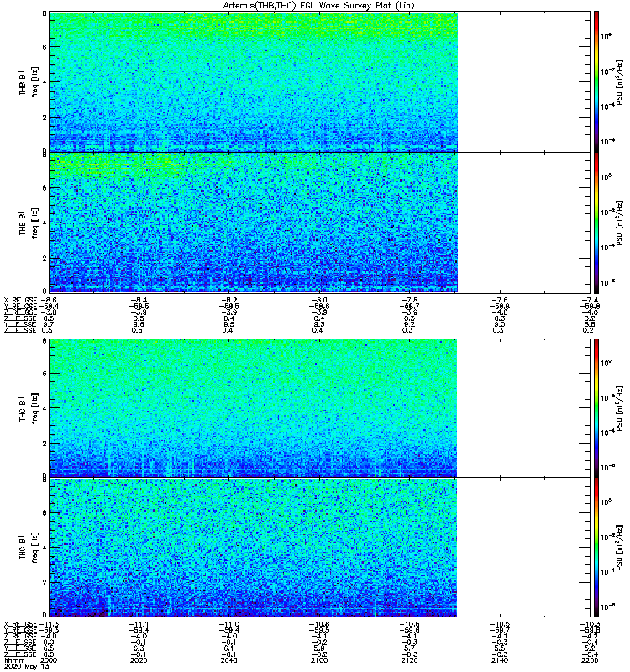
Task: Click the '2100' time tick label
Action: pos(319,660)
